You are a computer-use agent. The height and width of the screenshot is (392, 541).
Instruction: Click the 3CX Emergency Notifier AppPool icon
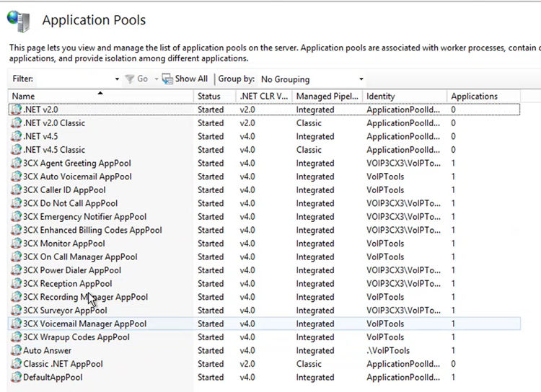pyautogui.click(x=16, y=217)
